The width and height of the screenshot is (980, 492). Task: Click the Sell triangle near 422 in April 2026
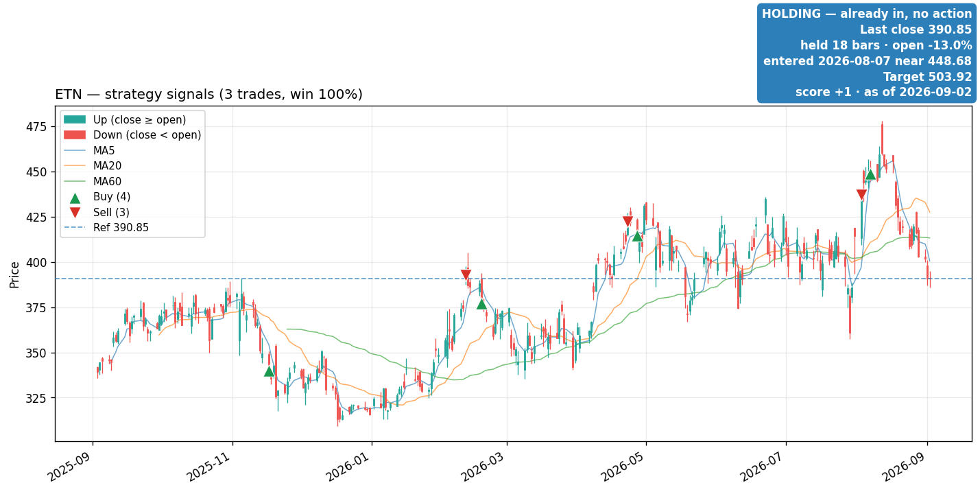pyautogui.click(x=628, y=222)
